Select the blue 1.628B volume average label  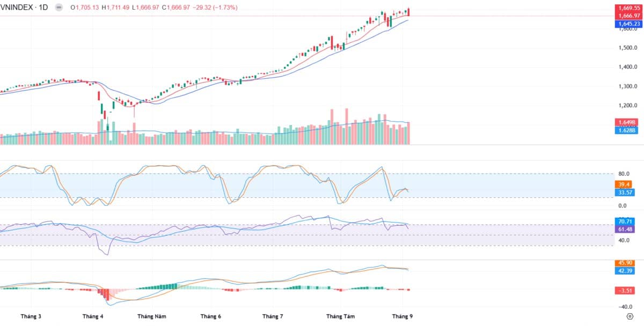(x=627, y=130)
